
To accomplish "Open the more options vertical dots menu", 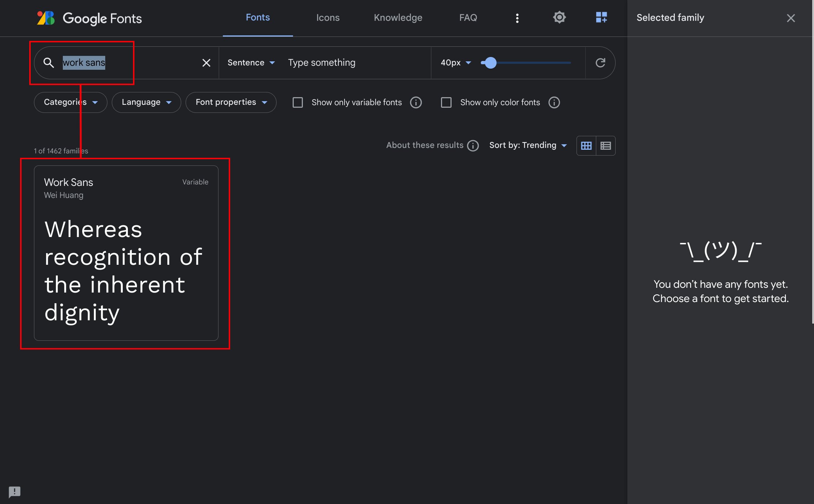I will (517, 18).
